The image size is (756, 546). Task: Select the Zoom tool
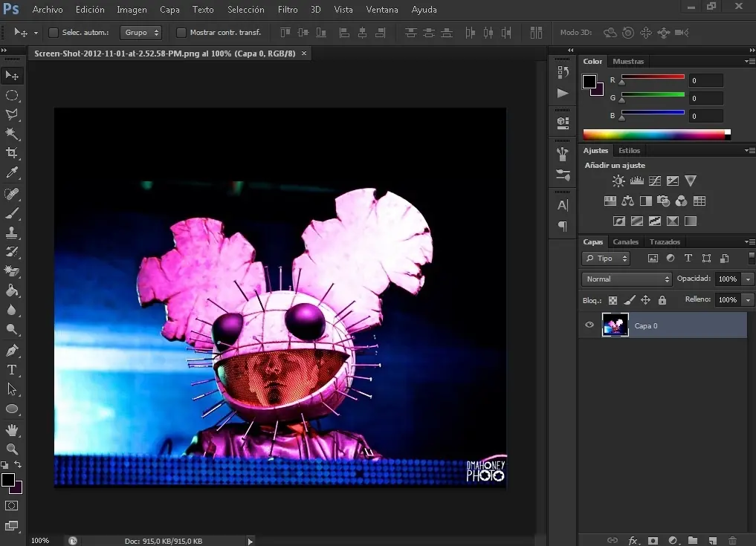[12, 449]
